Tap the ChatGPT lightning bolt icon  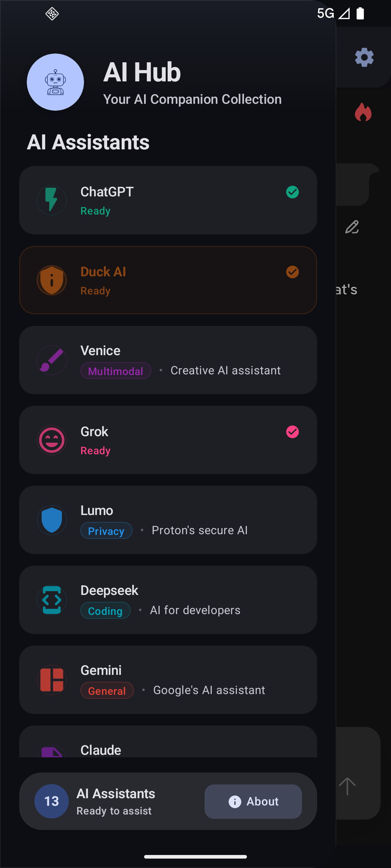tap(52, 200)
